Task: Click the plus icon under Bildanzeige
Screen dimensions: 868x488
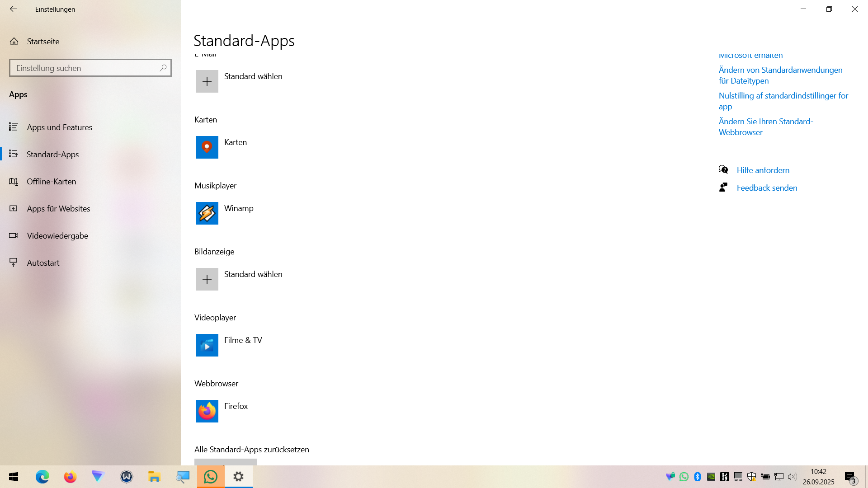Action: (x=207, y=279)
